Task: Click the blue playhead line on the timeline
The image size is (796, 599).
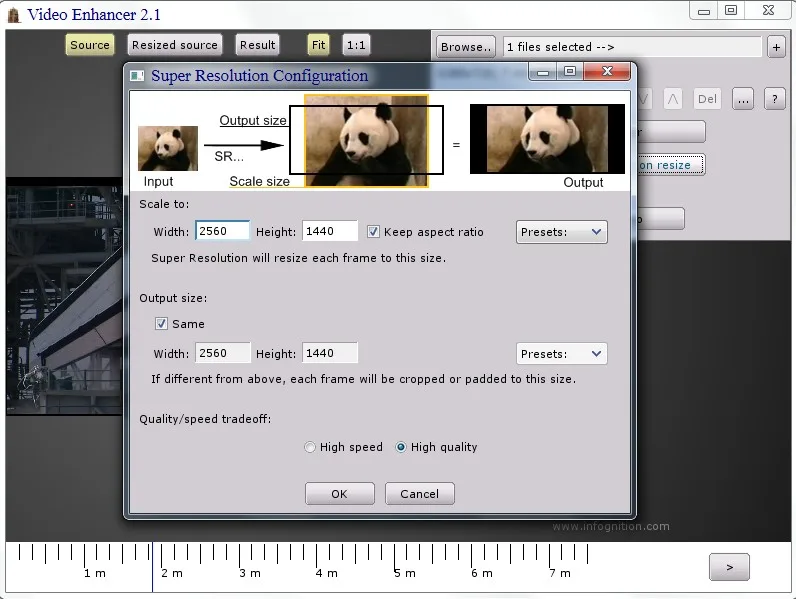Action: click(152, 567)
